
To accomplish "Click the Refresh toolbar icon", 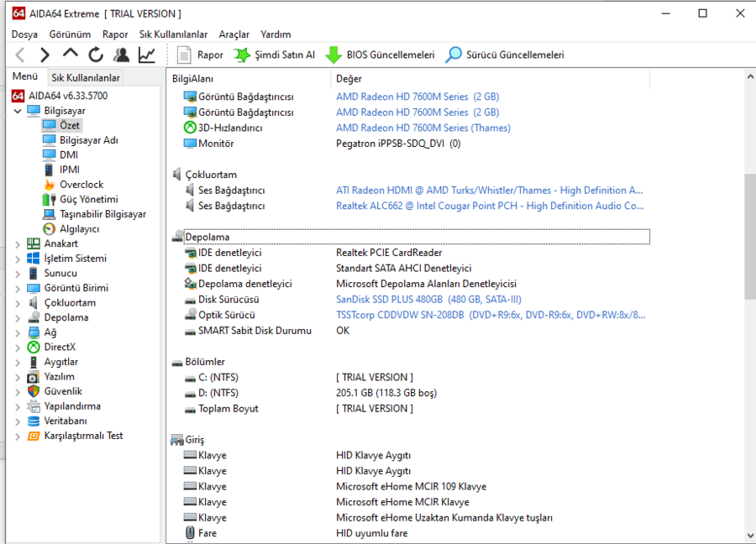I will [x=96, y=55].
